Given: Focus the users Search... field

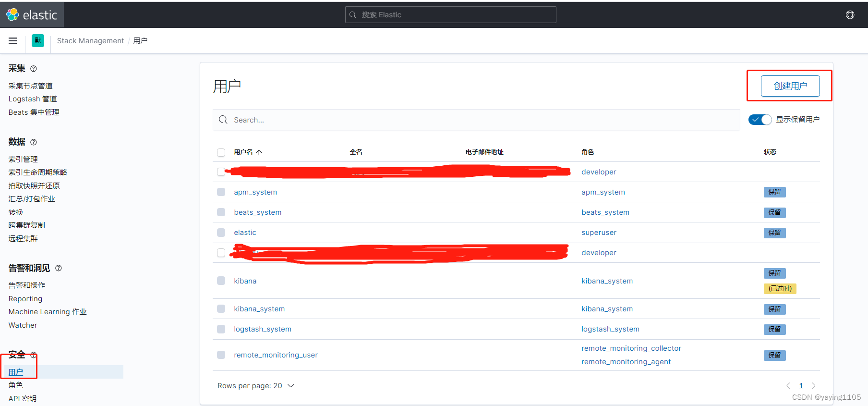Looking at the screenshot, I should tap(476, 120).
